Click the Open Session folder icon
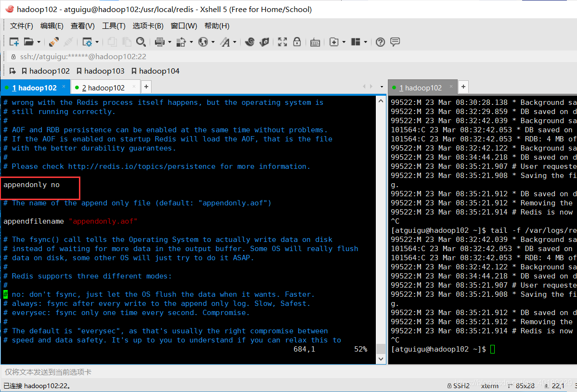The height and width of the screenshot is (392, 577). click(29, 42)
